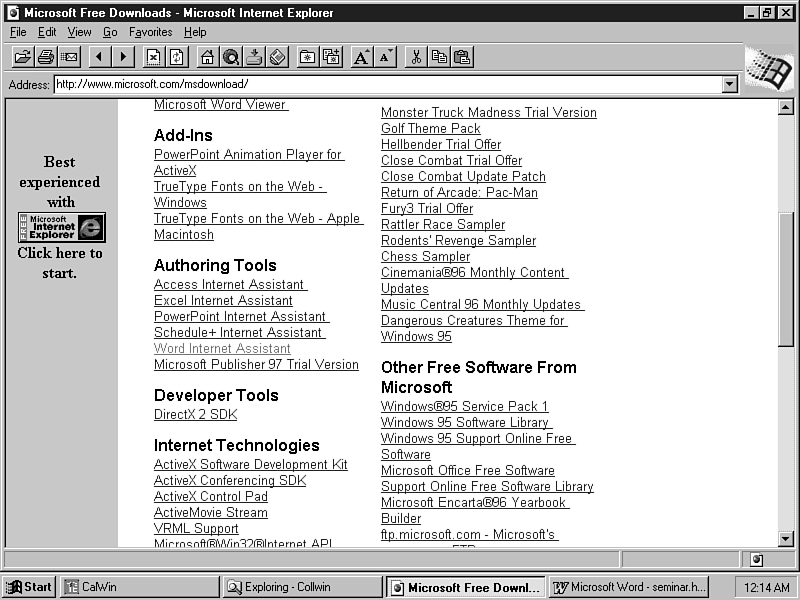The height and width of the screenshot is (600, 800).
Task: Open the Hellbender Trial Offer link
Action: pos(441,144)
